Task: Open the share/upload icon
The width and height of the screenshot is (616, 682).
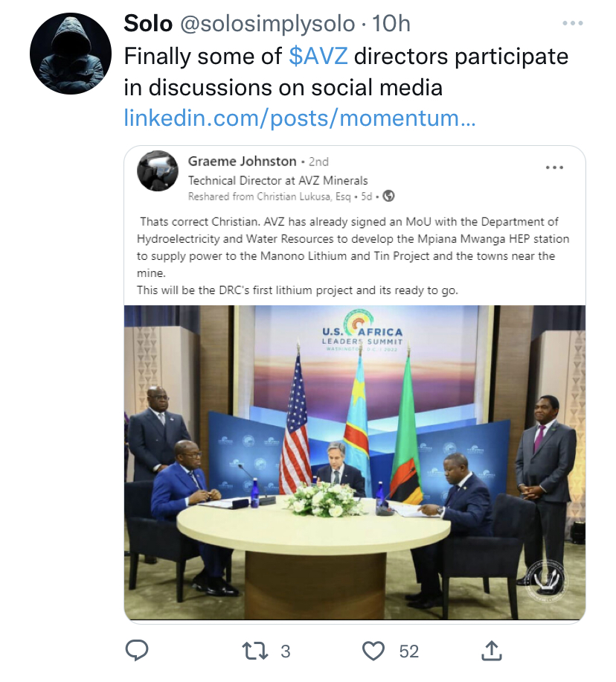Action: [x=491, y=651]
